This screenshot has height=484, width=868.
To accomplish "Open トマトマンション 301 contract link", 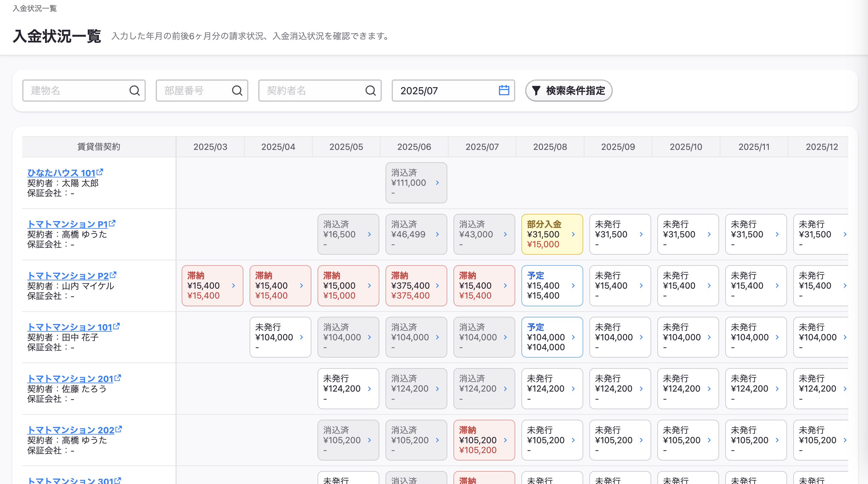I will click(70, 481).
